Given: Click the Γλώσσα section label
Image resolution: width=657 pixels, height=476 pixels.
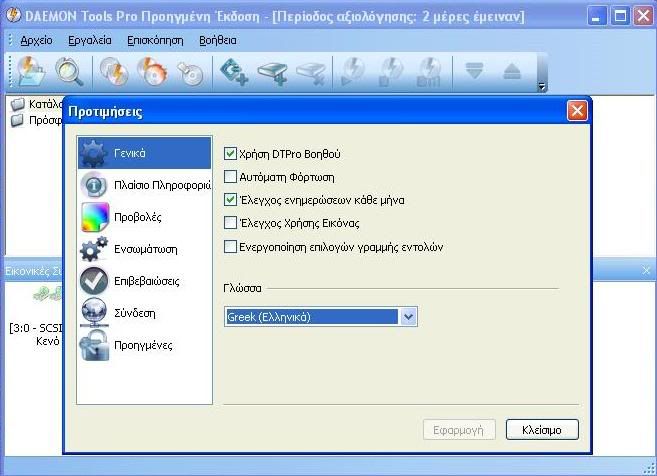Looking at the screenshot, I should 242,288.
